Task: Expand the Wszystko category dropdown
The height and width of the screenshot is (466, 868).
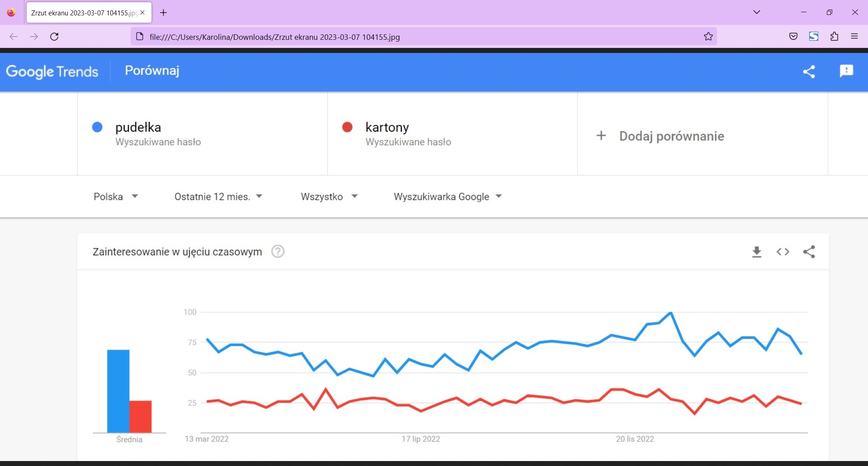Action: pos(329,197)
